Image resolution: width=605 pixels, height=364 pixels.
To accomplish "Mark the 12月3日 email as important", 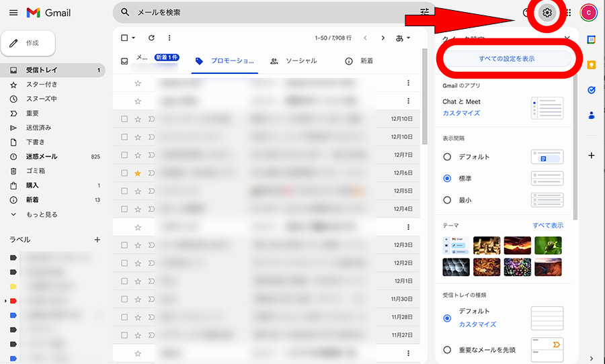I will pyautogui.click(x=151, y=245).
